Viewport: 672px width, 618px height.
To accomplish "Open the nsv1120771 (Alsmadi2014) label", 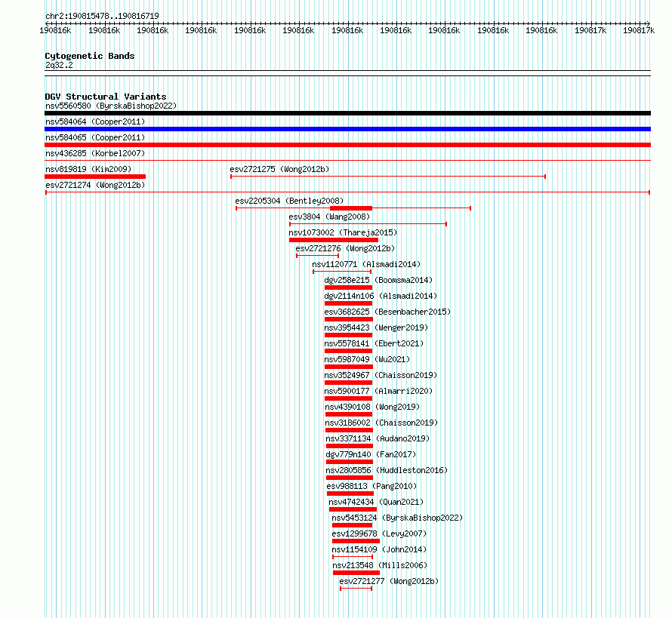I will coord(366,264).
